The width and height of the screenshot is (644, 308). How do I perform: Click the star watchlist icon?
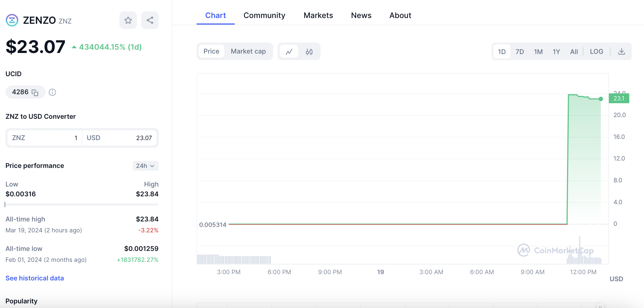click(128, 20)
